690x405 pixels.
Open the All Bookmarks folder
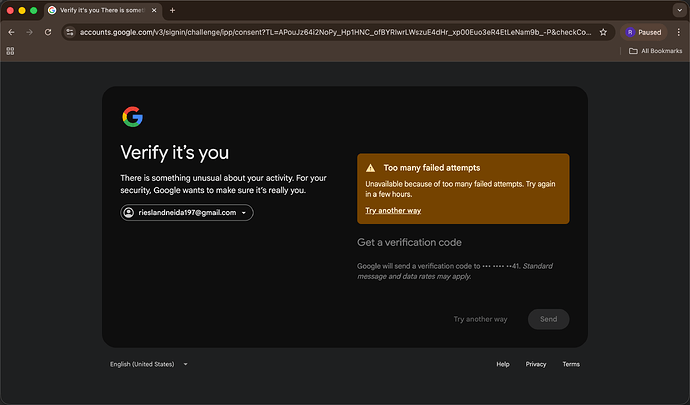pyautogui.click(x=655, y=51)
